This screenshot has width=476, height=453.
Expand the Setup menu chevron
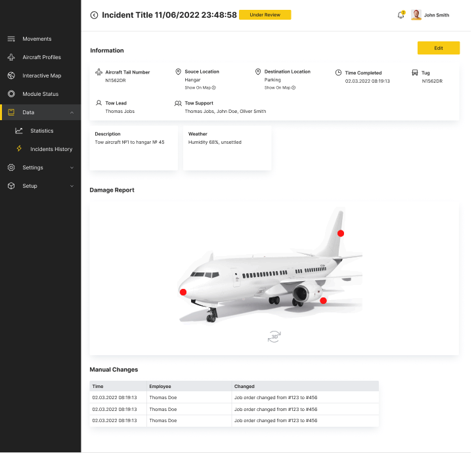point(72,186)
